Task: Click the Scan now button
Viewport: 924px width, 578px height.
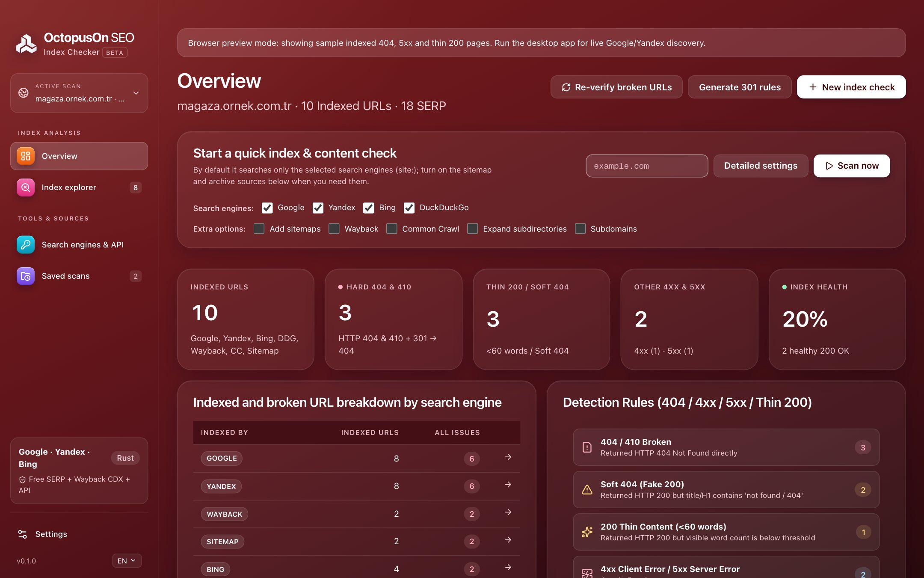Action: (x=852, y=166)
